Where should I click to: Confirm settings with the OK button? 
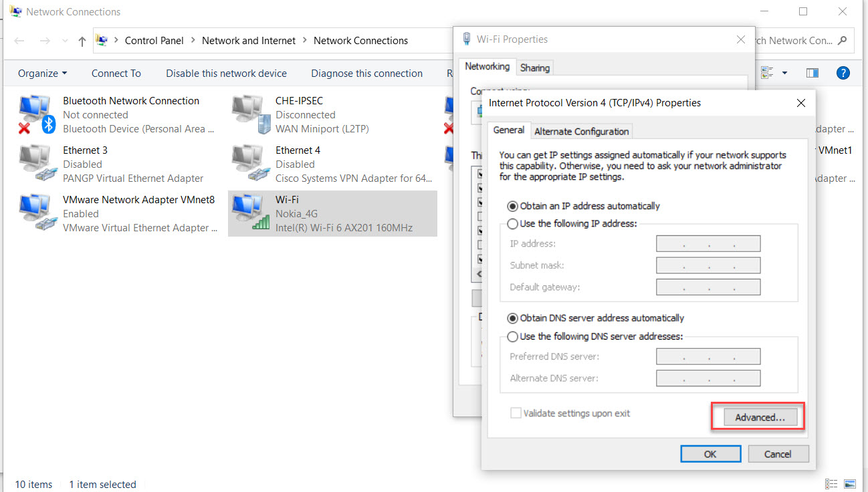click(x=710, y=453)
